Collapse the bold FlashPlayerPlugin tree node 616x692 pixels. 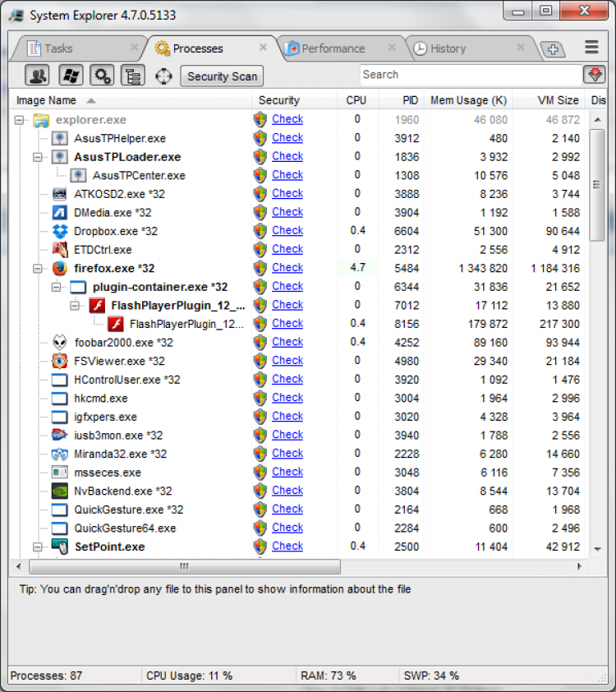tap(75, 306)
